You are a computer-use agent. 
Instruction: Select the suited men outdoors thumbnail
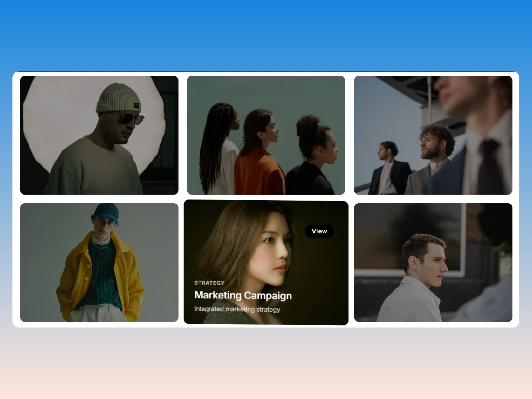(x=433, y=135)
